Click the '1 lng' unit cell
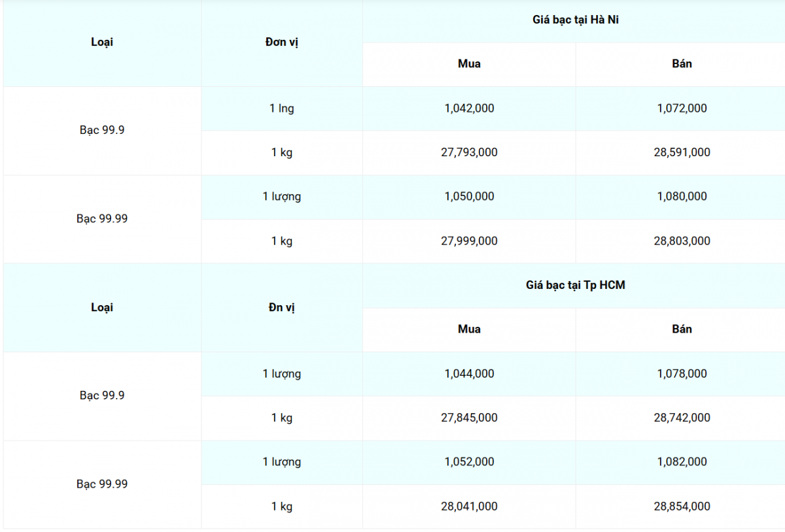 pyautogui.click(x=282, y=108)
